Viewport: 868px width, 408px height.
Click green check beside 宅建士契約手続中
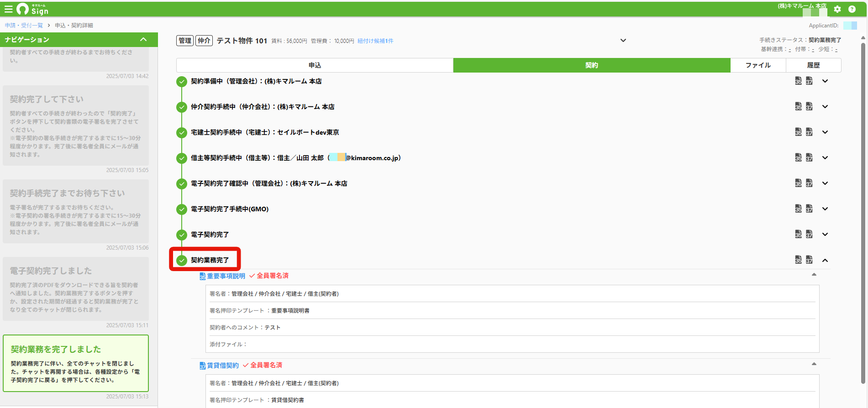coord(182,132)
